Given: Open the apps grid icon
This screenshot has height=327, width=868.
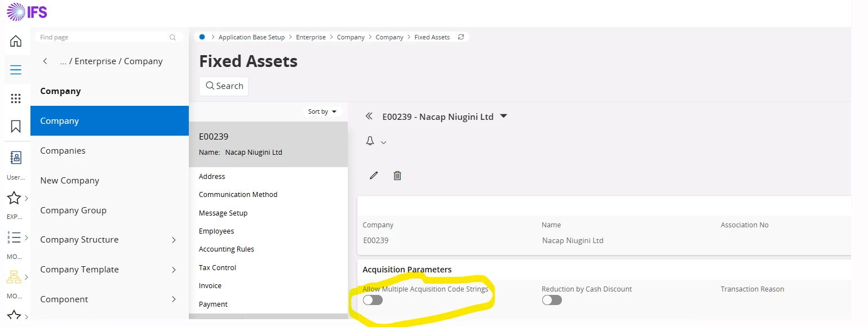Looking at the screenshot, I should (16, 98).
